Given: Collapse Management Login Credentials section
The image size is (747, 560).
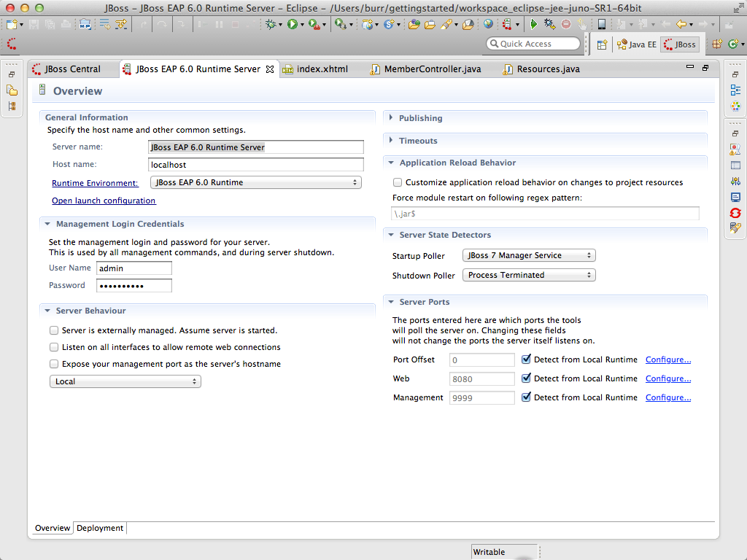Looking at the screenshot, I should pos(47,224).
